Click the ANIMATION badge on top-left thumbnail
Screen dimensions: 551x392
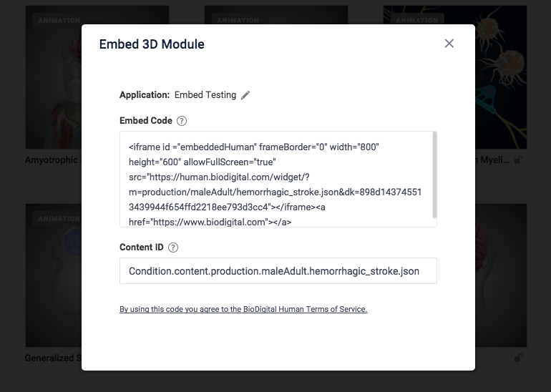(58, 20)
